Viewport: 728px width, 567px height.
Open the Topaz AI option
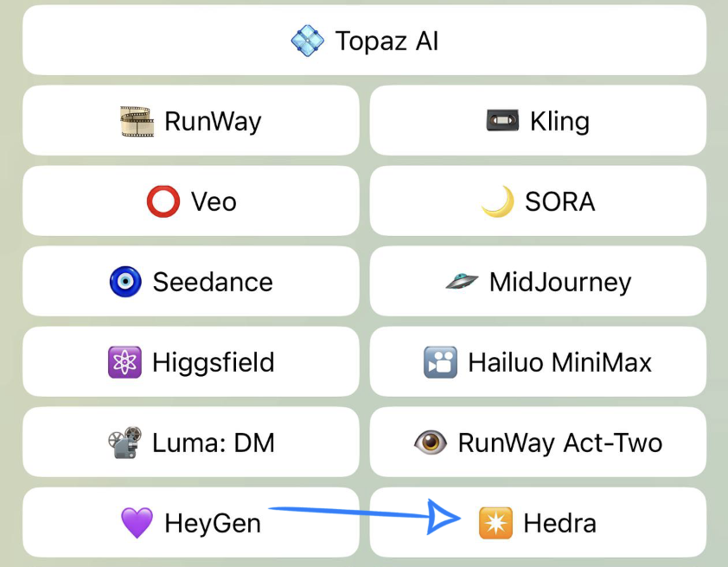[x=364, y=41]
